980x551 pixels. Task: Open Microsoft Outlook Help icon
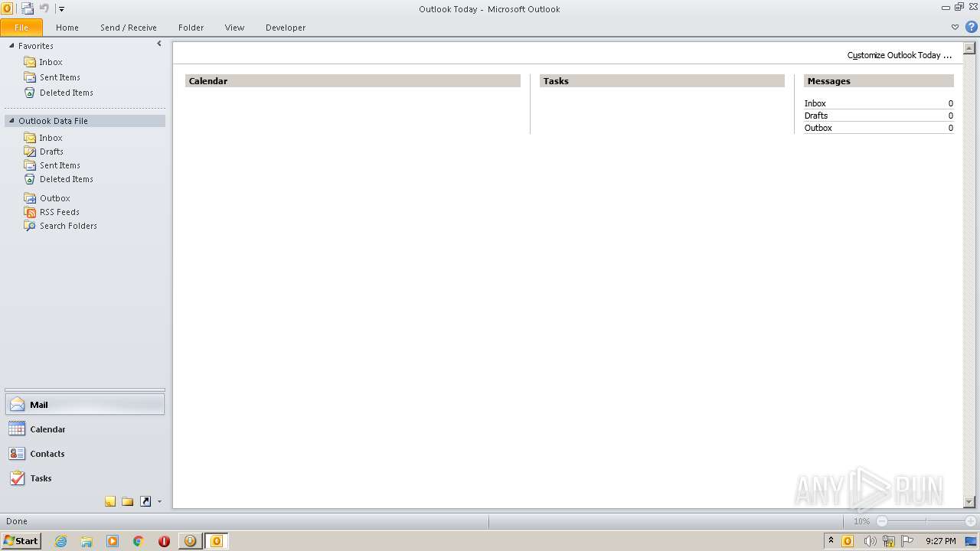pos(971,27)
